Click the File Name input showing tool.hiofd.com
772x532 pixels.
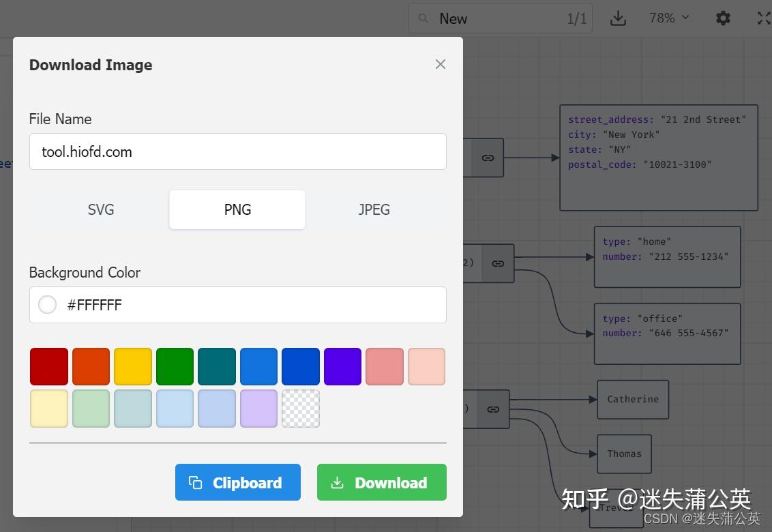click(237, 151)
